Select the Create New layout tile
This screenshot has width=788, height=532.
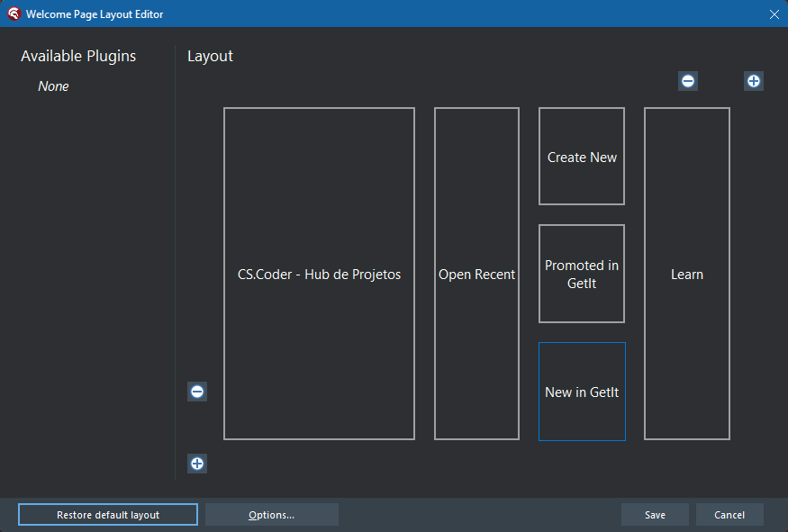[582, 157]
